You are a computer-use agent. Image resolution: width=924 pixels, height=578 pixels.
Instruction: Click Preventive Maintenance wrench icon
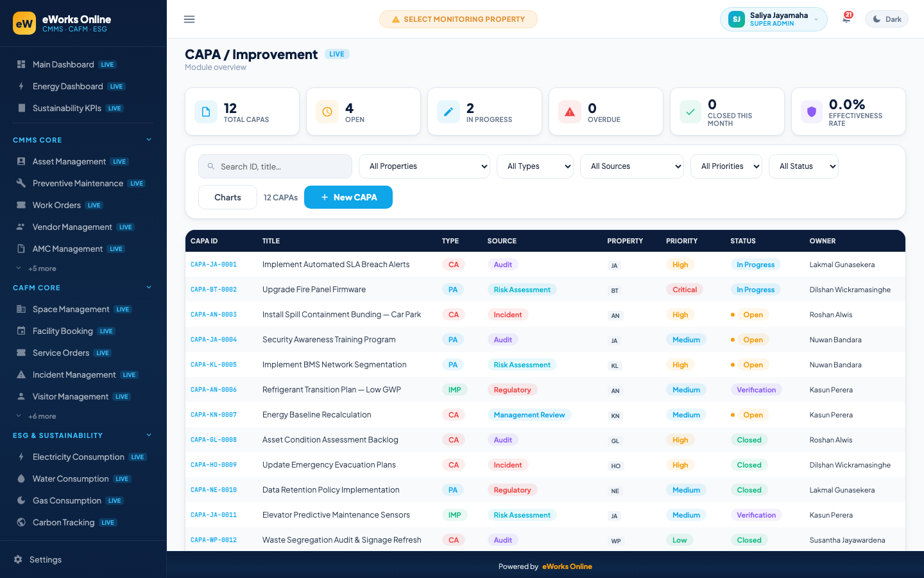(21, 183)
